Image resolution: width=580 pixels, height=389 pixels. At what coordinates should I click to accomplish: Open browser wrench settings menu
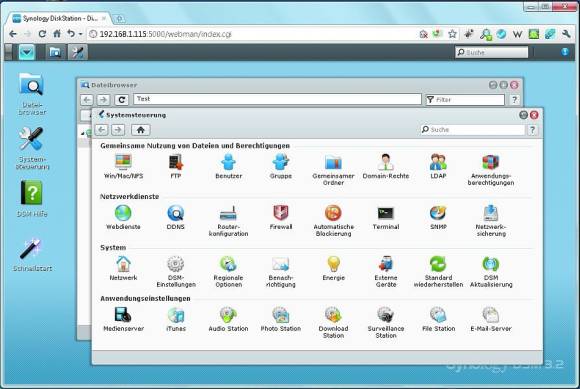[566, 34]
